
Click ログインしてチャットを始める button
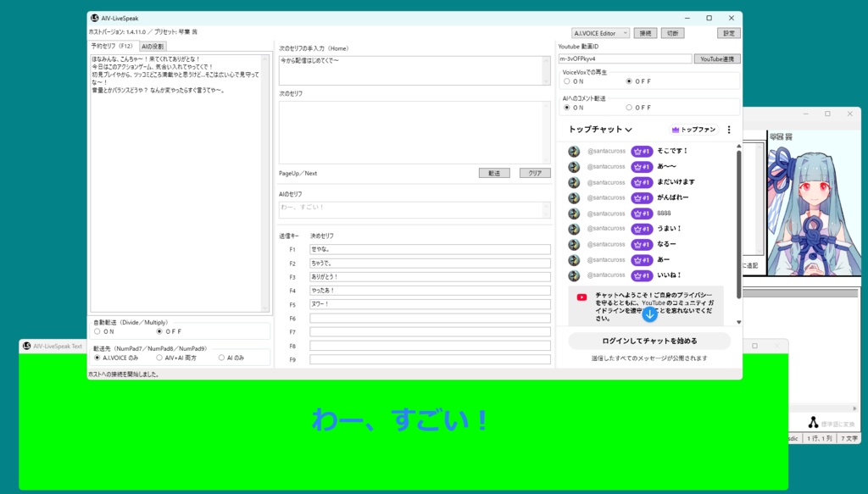pyautogui.click(x=649, y=341)
